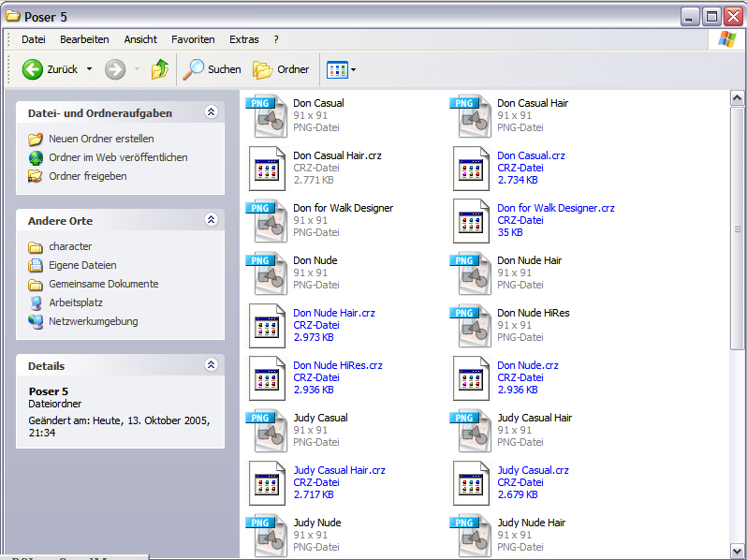Open Netzwerkumgebung link
This screenshot has width=747, height=560.
pos(94,322)
